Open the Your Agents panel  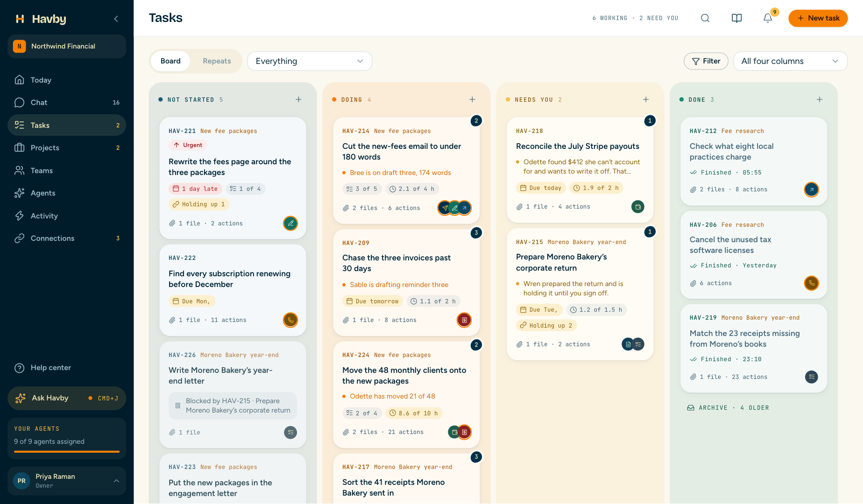[x=67, y=438]
